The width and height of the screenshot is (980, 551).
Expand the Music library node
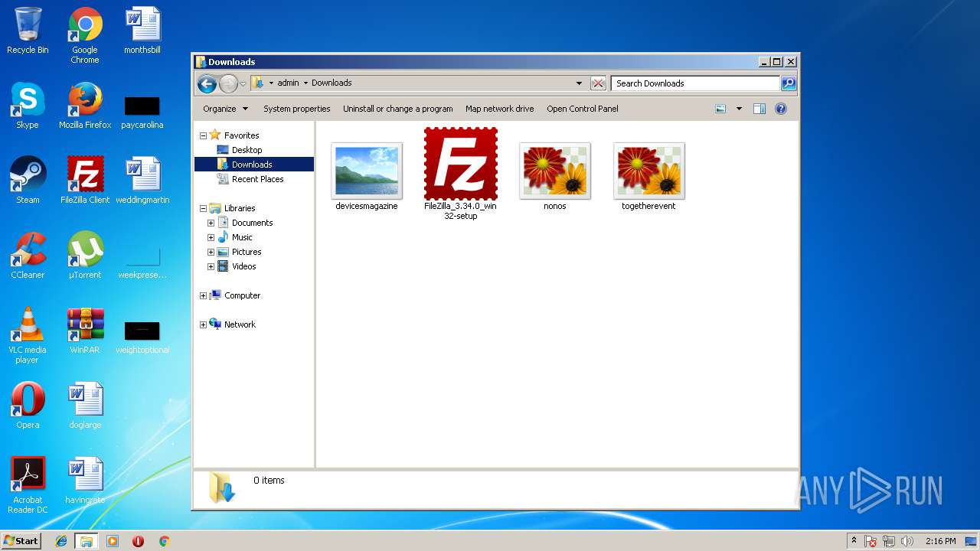(211, 237)
